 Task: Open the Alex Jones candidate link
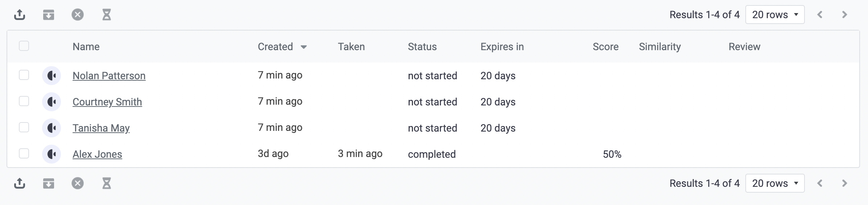pyautogui.click(x=97, y=154)
